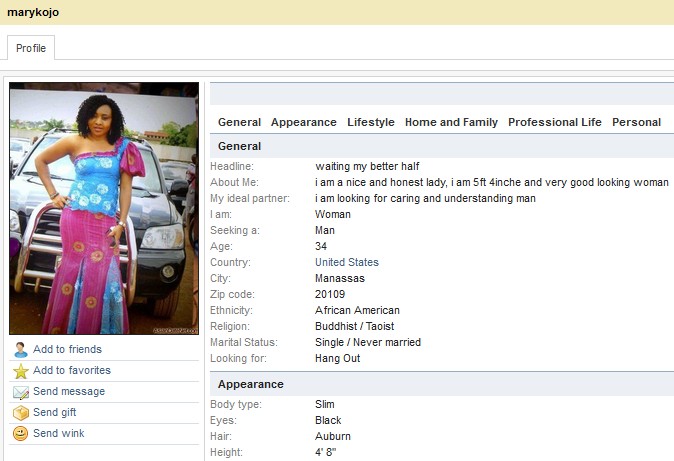The width and height of the screenshot is (674, 461).
Task: Go to Home and Family section
Action: click(451, 122)
